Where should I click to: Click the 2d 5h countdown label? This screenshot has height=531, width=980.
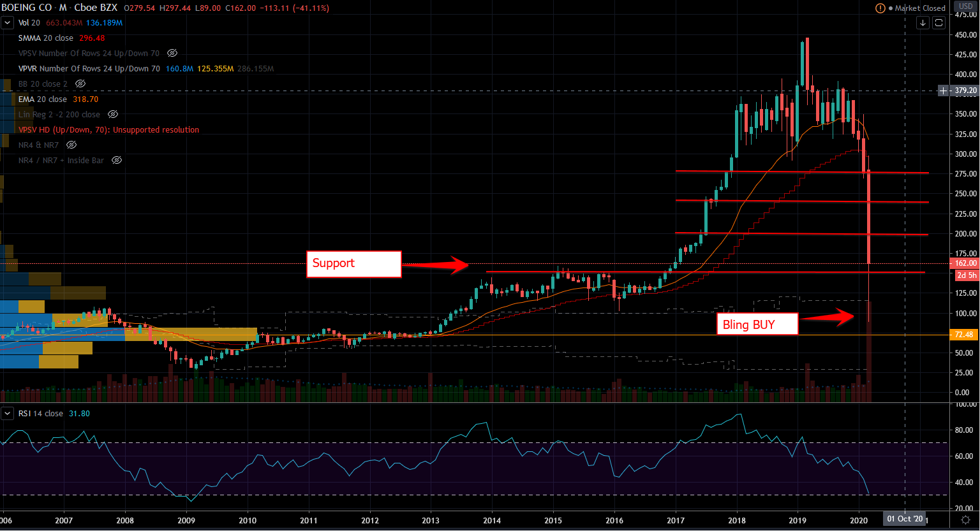pos(967,275)
